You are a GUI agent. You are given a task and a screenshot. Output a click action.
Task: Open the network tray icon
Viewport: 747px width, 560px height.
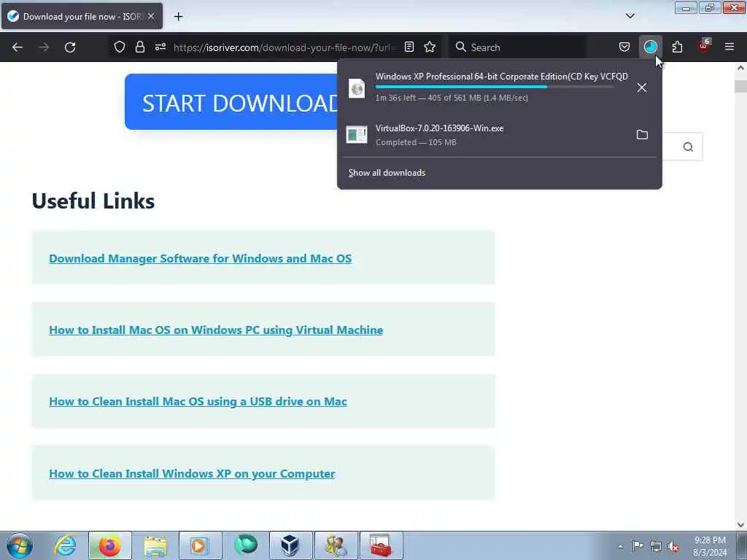click(656, 546)
